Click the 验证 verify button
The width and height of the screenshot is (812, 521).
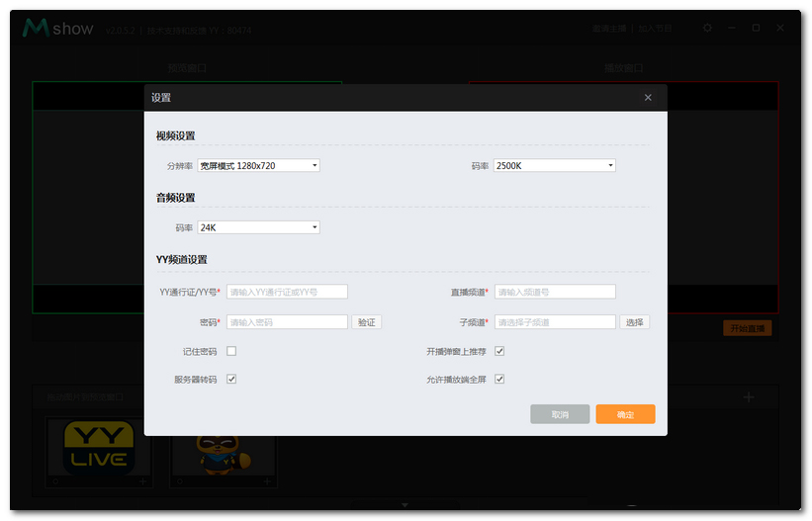367,322
